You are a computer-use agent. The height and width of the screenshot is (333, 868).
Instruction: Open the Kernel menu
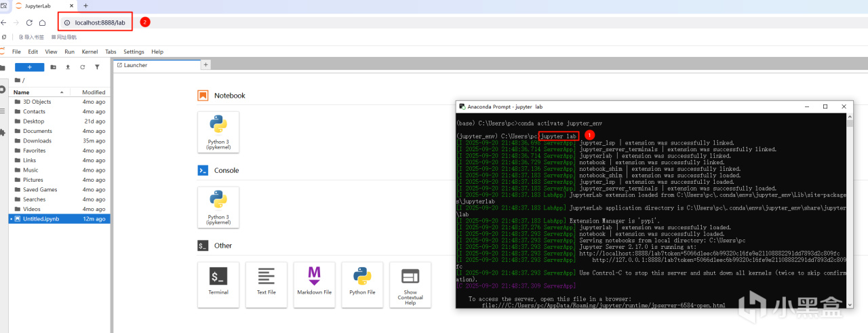tap(90, 52)
